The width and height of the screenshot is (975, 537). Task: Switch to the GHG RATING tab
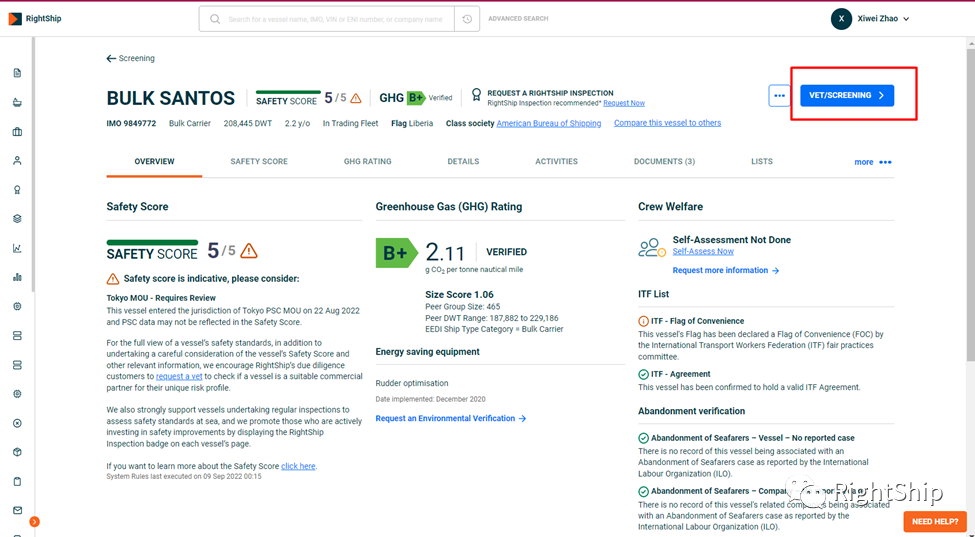click(x=367, y=162)
